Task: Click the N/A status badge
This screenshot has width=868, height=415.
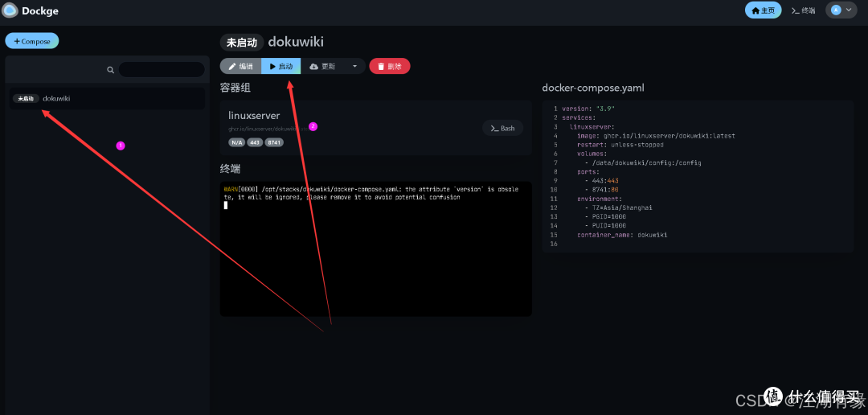Action: [x=237, y=142]
